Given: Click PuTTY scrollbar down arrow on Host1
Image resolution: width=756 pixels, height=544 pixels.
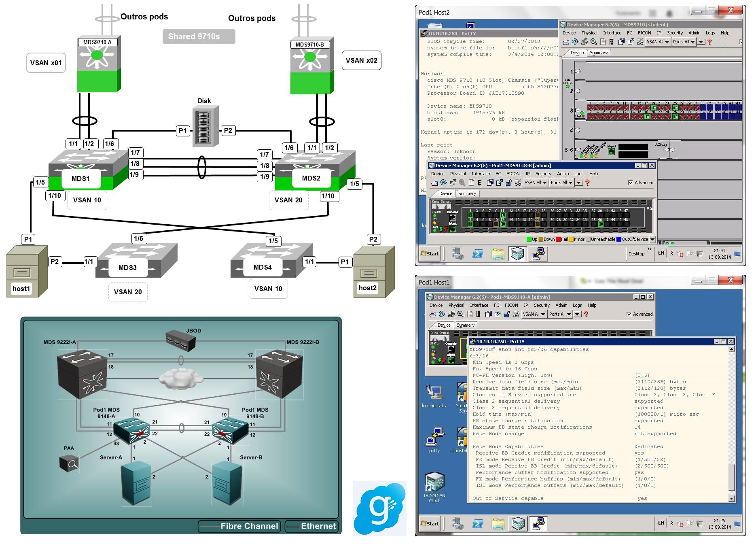Looking at the screenshot, I should pyautogui.click(x=731, y=498).
